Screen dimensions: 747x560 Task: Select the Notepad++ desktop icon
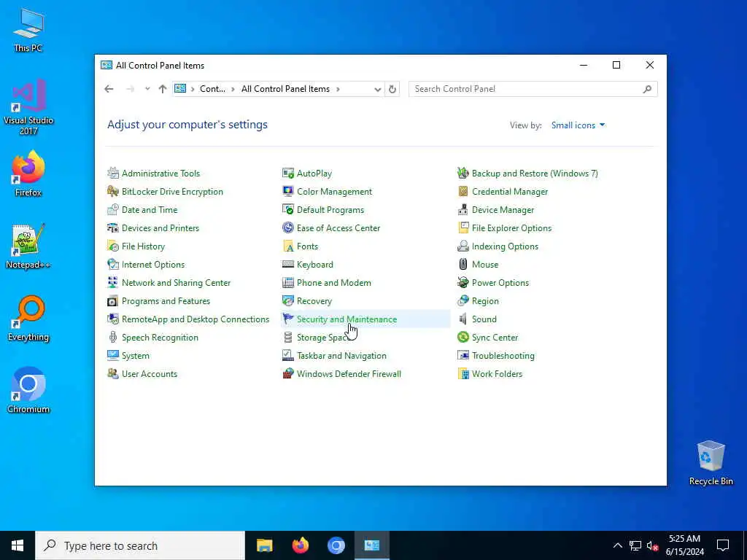[28, 246]
